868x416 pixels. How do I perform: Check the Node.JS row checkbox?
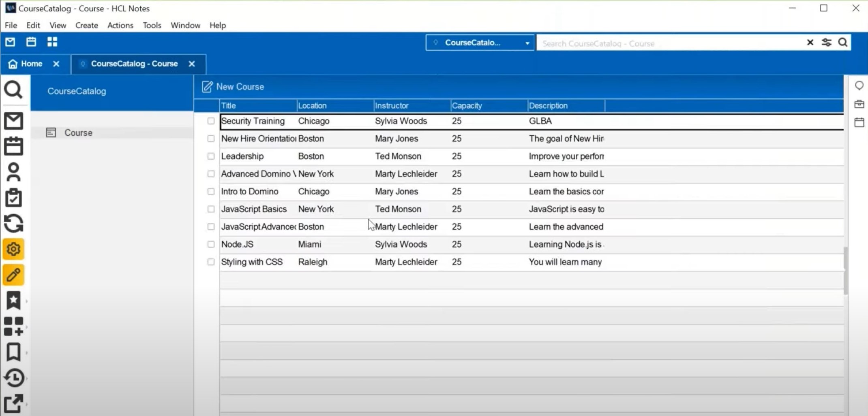click(x=211, y=244)
